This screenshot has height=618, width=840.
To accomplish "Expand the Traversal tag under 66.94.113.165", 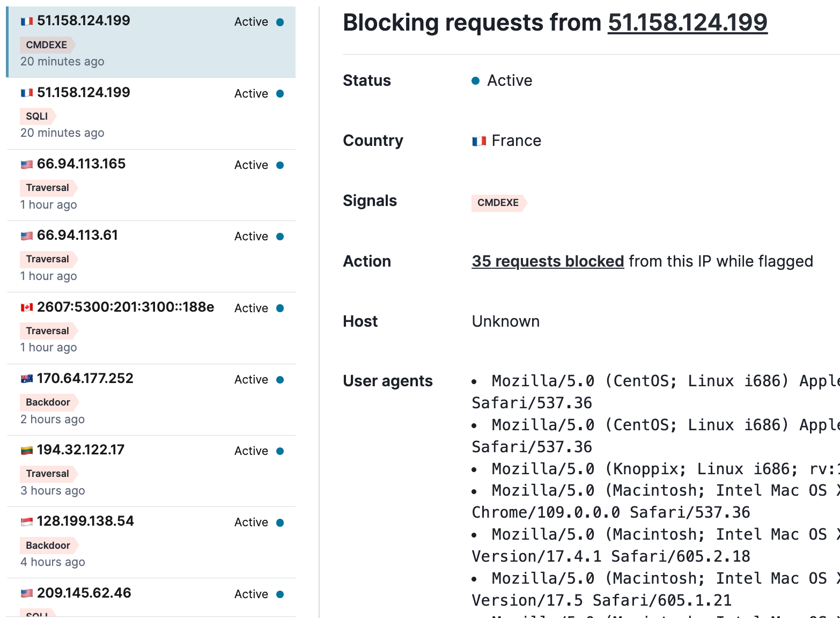I will click(x=48, y=187).
